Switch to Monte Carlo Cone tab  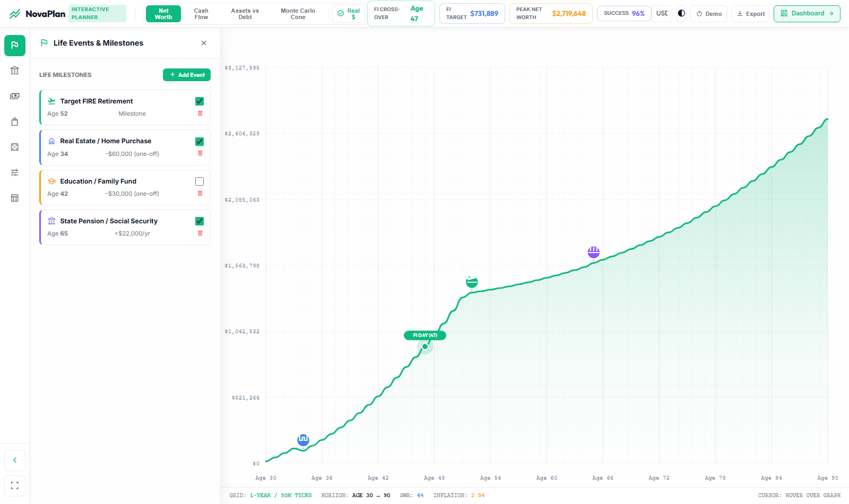click(x=298, y=14)
